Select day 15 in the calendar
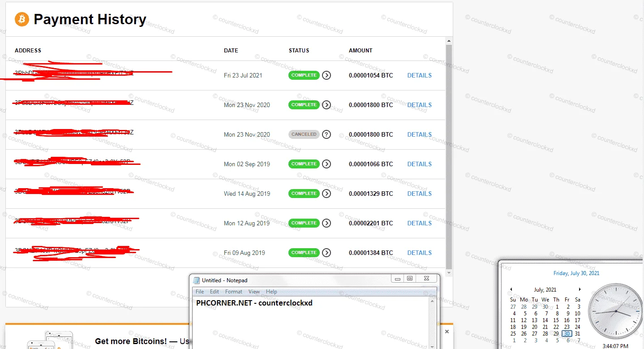The height and width of the screenshot is (349, 644). tap(556, 320)
